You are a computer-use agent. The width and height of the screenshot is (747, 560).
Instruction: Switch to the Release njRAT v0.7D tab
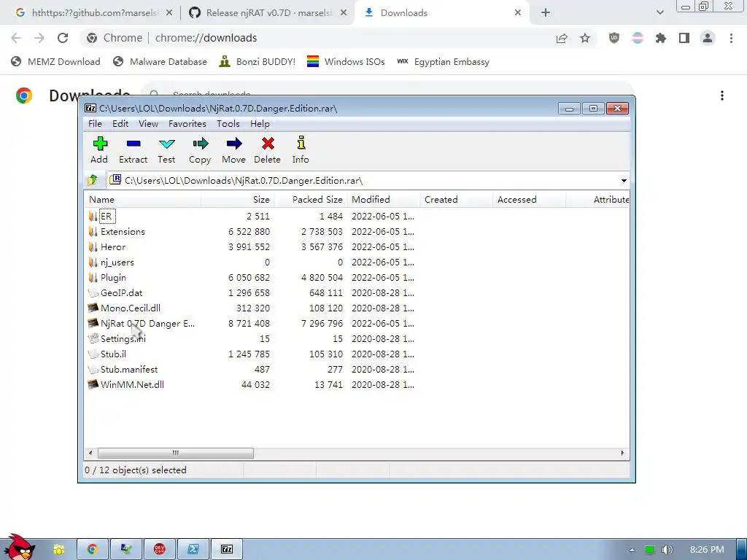click(267, 13)
